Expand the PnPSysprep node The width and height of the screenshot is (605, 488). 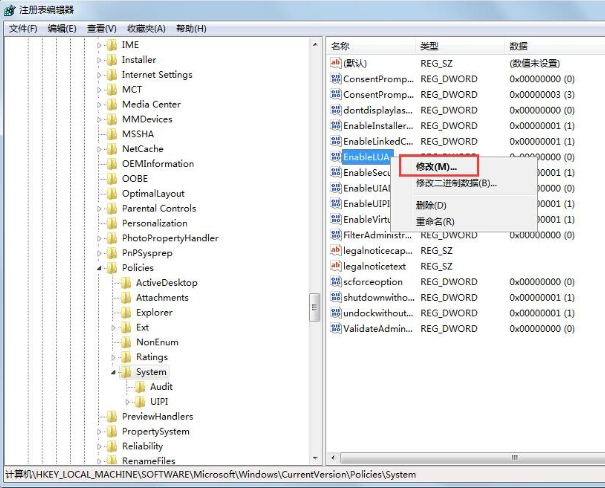(x=99, y=253)
